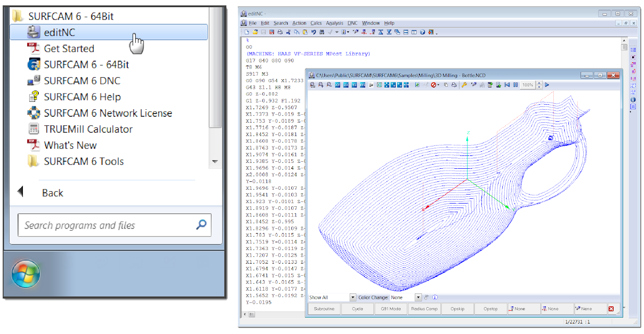Open the Edit menu

point(265,23)
